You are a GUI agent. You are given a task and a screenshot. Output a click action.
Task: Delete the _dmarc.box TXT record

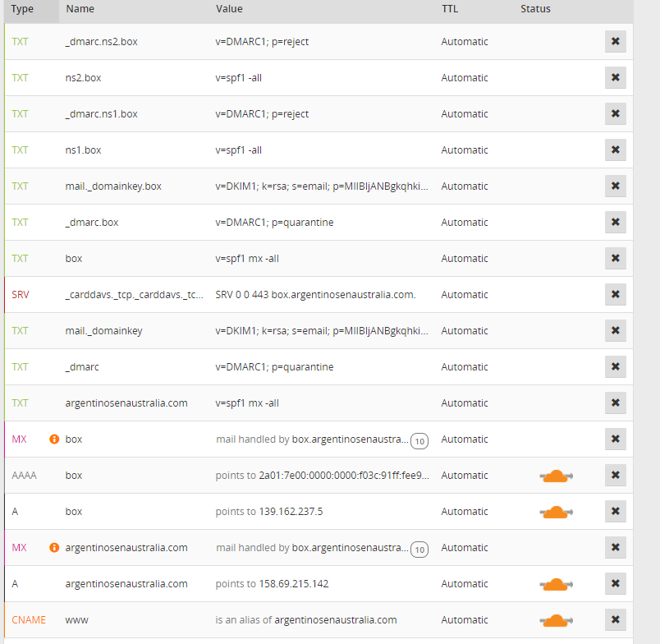(x=616, y=222)
